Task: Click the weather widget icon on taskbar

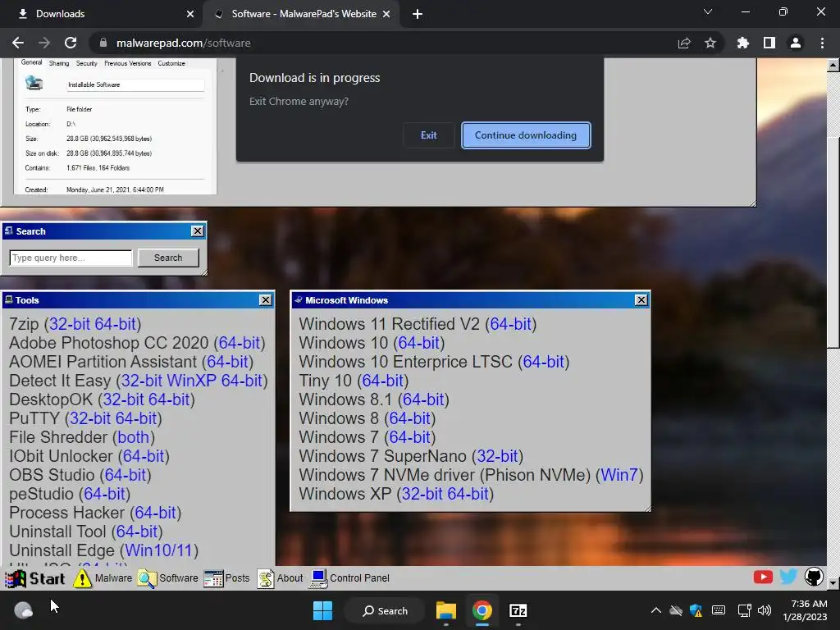Action: [x=24, y=609]
